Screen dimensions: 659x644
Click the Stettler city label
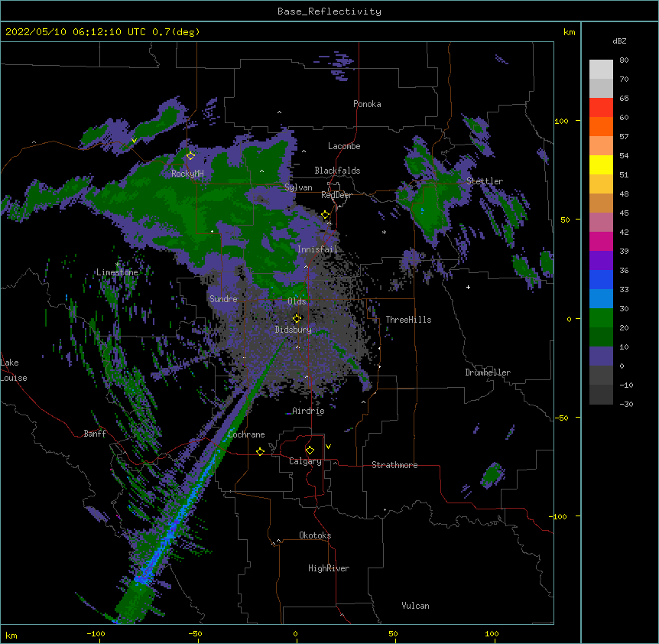point(485,181)
